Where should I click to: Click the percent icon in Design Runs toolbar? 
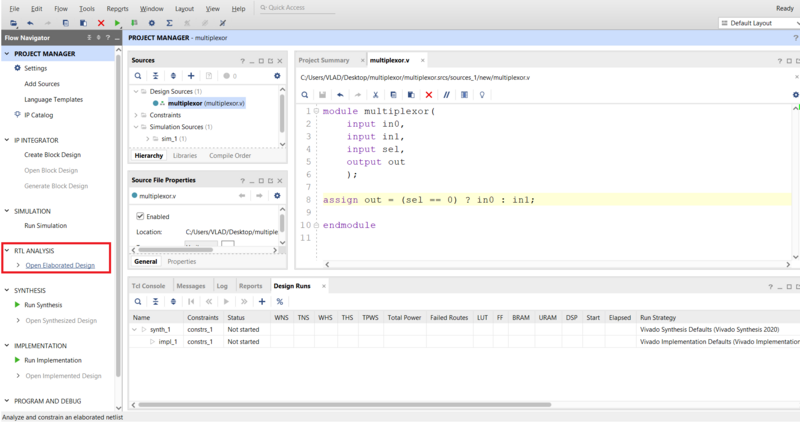click(x=280, y=302)
